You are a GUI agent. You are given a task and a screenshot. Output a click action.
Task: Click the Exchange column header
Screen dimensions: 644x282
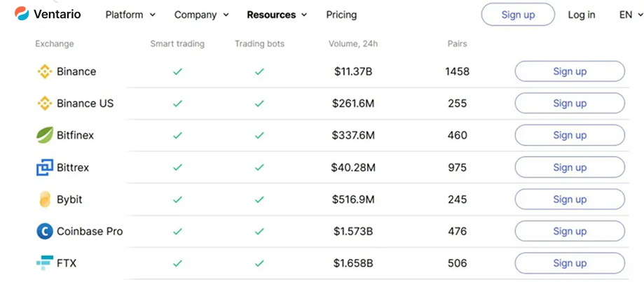click(x=55, y=43)
